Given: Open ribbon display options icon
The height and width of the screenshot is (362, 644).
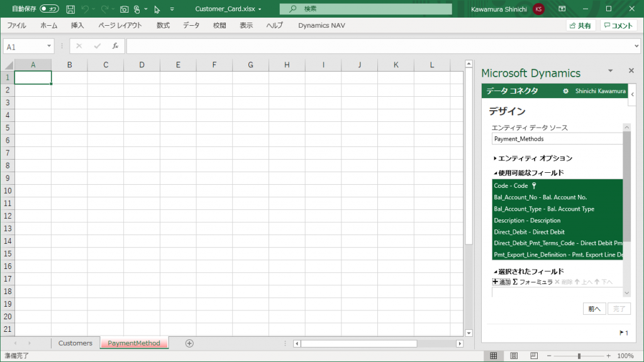Looking at the screenshot, I should click(562, 9).
